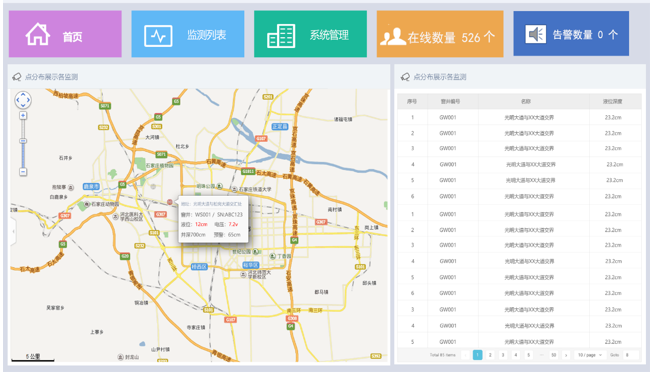651x375 pixels.
Task: Zoom in with the map plus button
Action: 23,115
